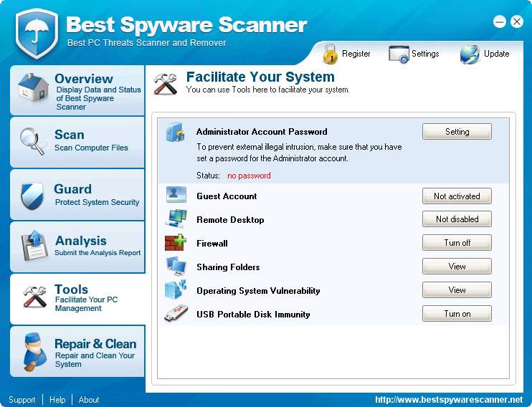
Task: Click the Not activated Guest Account button
Action: [x=457, y=196]
